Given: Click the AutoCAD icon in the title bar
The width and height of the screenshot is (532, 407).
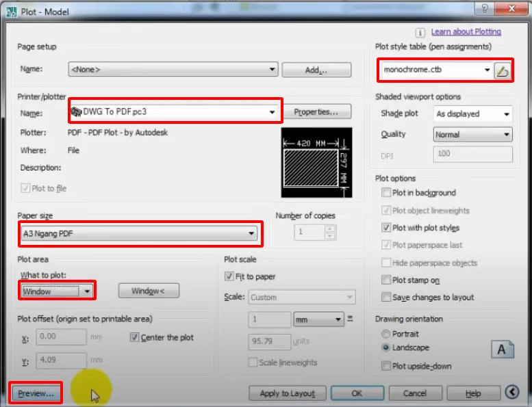Looking at the screenshot, I should [12, 12].
